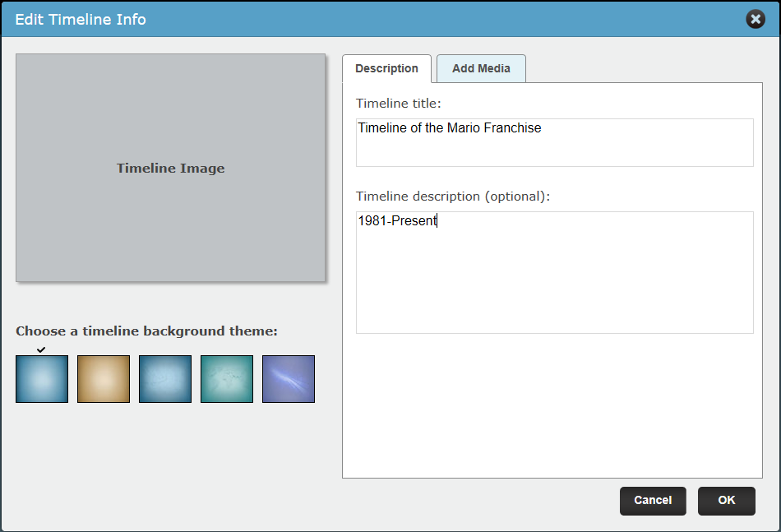Switch to the Add Media tab
781x532 pixels.
[481, 69]
